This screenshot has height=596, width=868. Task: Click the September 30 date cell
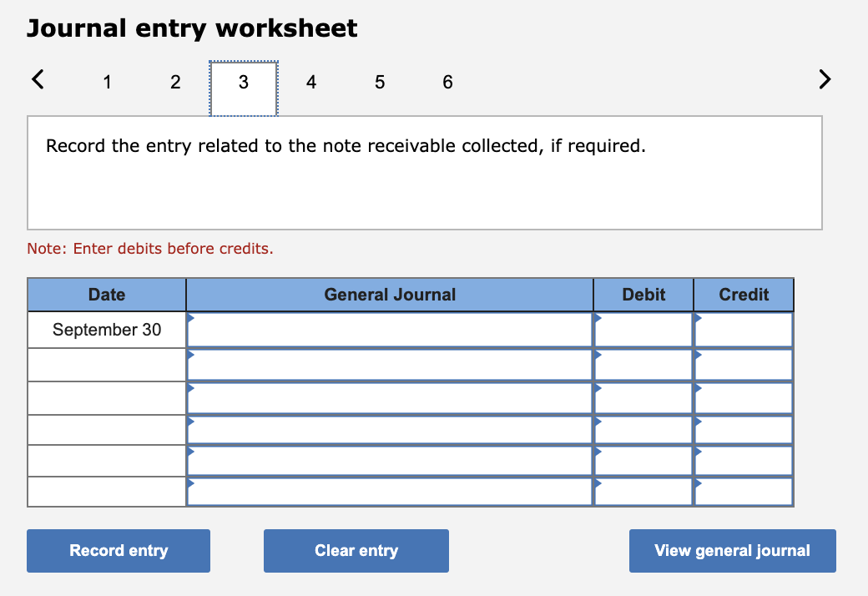click(107, 330)
